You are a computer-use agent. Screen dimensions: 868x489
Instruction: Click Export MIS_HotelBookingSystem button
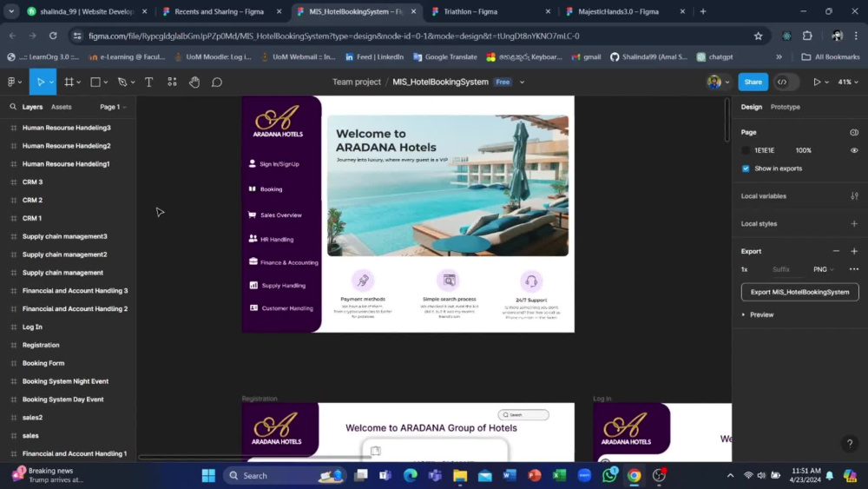point(799,292)
